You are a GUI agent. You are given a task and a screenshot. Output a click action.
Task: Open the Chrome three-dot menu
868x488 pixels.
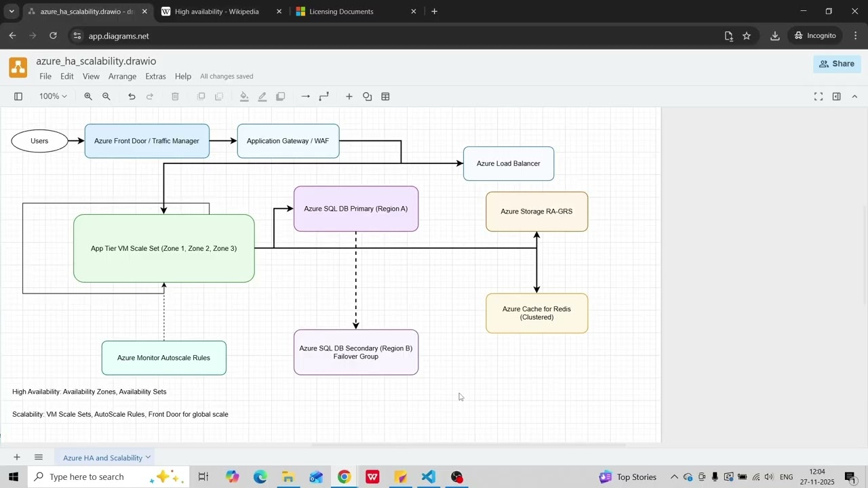pyautogui.click(x=856, y=36)
